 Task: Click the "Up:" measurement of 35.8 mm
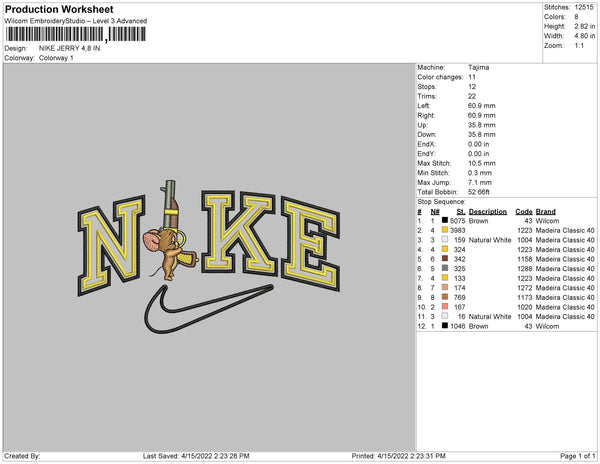click(481, 125)
